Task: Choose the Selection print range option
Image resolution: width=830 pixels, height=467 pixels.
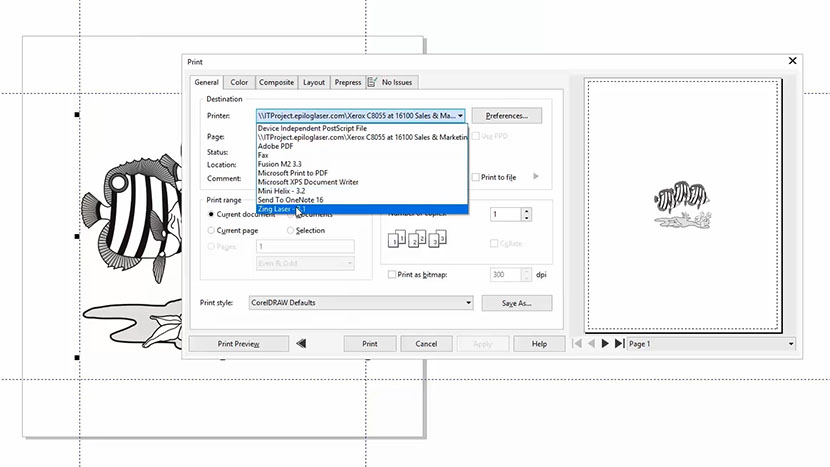Action: coord(292,230)
